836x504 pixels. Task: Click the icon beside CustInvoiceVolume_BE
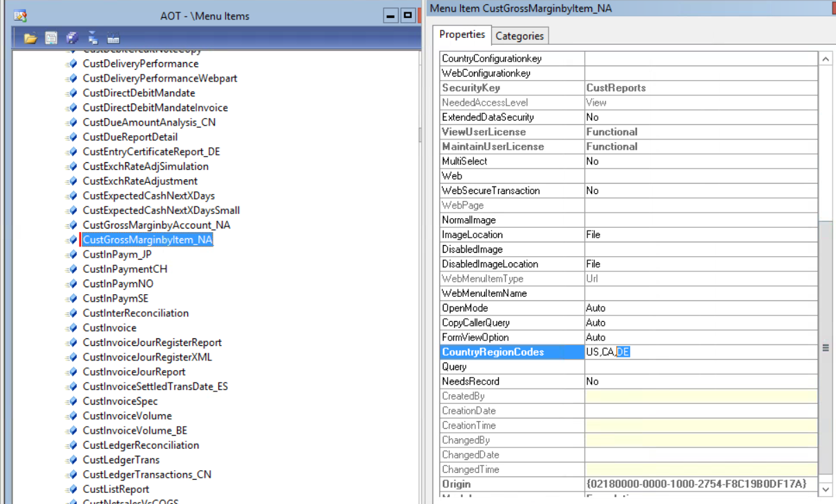(72, 431)
